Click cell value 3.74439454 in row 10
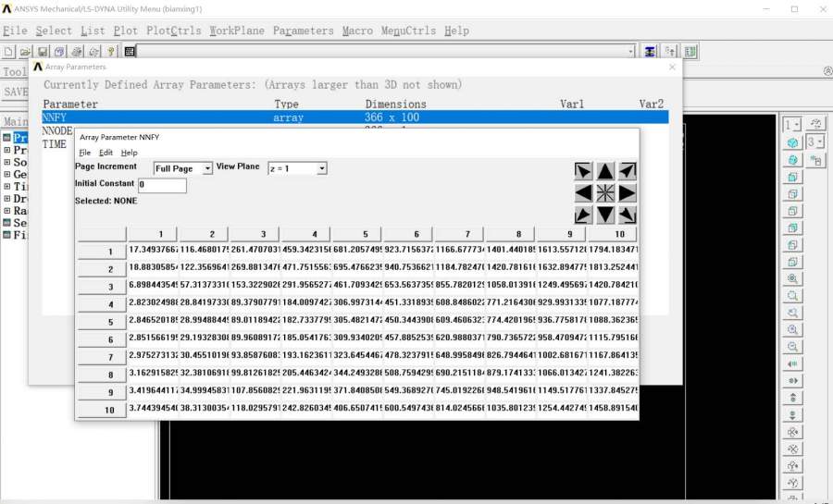Viewport: 833px width, 504px height. point(153,408)
